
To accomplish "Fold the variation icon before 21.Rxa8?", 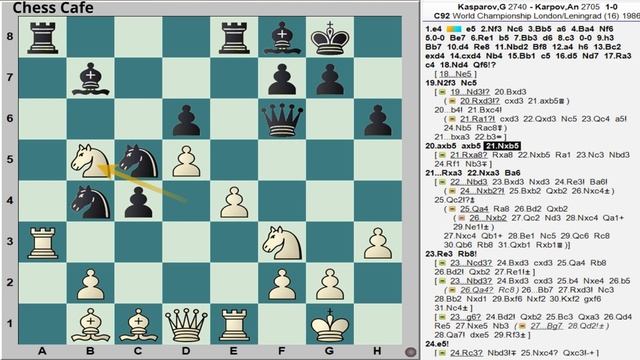I will point(442,155).
